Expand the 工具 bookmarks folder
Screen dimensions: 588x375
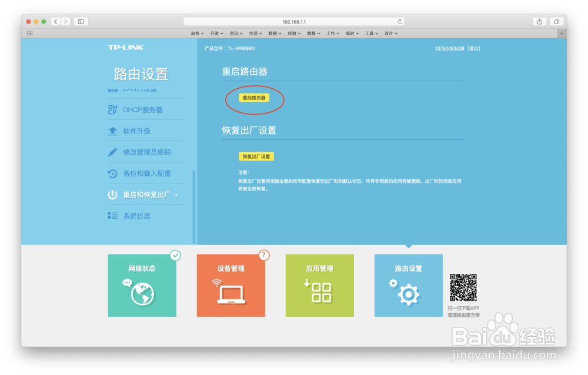click(x=372, y=34)
